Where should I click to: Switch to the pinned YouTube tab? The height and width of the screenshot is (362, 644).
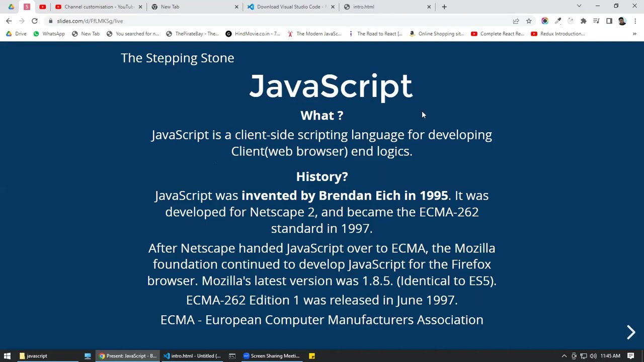pyautogui.click(x=42, y=7)
